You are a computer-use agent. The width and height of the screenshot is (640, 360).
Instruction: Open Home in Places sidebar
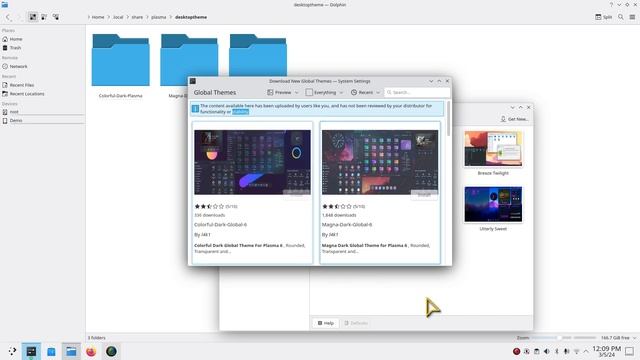(42, 39)
